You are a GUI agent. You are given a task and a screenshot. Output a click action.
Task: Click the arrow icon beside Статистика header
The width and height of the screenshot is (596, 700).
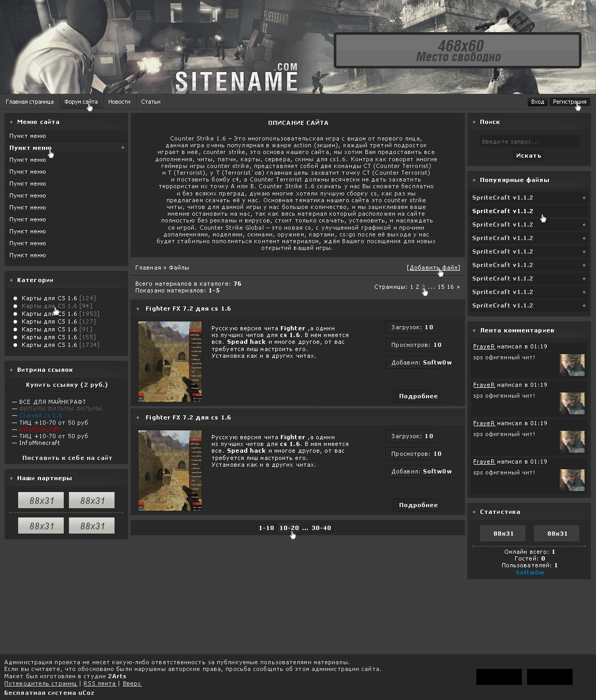[x=474, y=512]
